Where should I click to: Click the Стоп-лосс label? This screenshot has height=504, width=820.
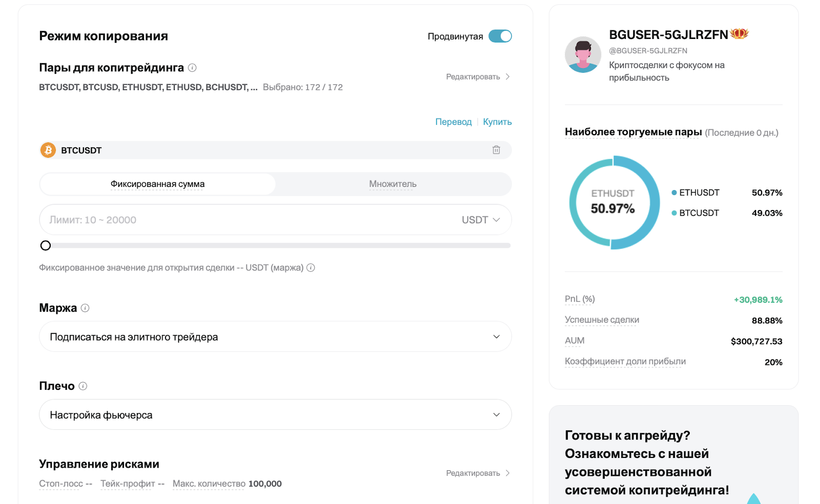61,484
